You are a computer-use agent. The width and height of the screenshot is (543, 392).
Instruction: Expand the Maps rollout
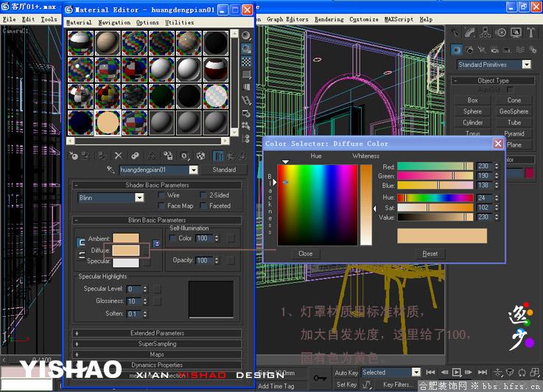tap(157, 354)
